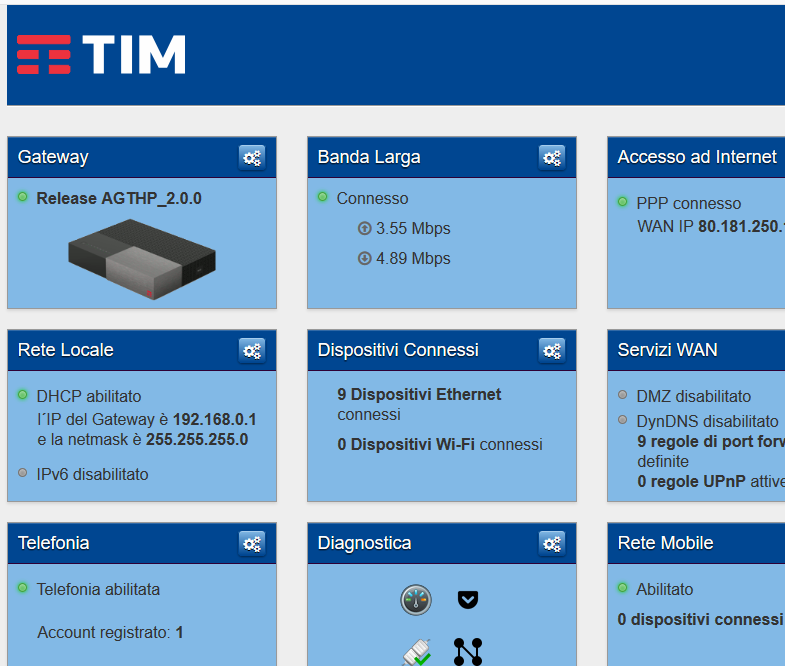785x666 pixels.
Task: Click green status dot beside Connesso
Action: pos(322,197)
